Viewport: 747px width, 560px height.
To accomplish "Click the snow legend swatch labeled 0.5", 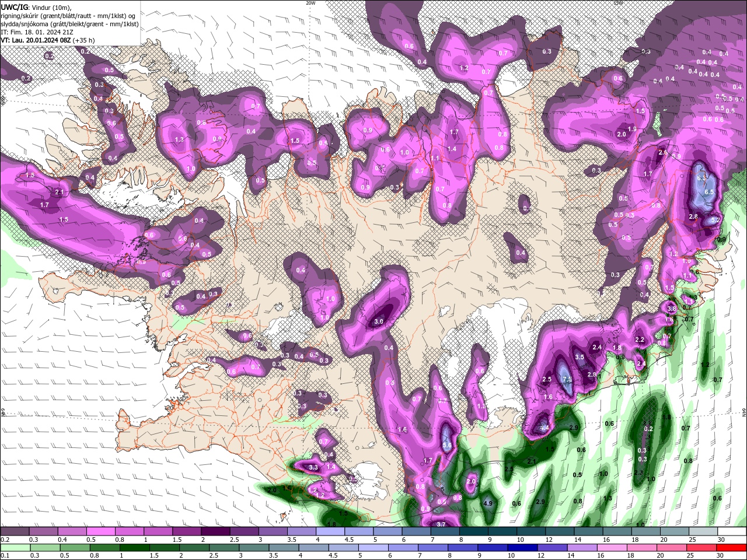I will [x=100, y=531].
